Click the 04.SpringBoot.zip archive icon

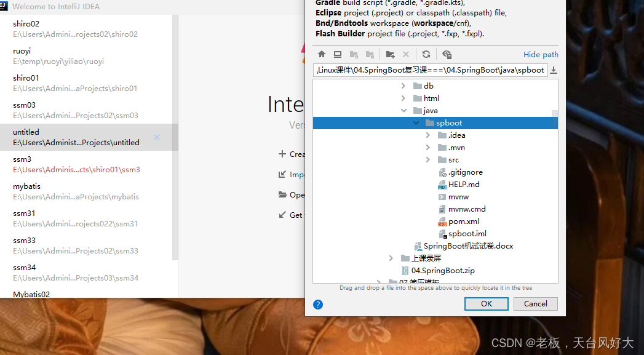(x=405, y=270)
